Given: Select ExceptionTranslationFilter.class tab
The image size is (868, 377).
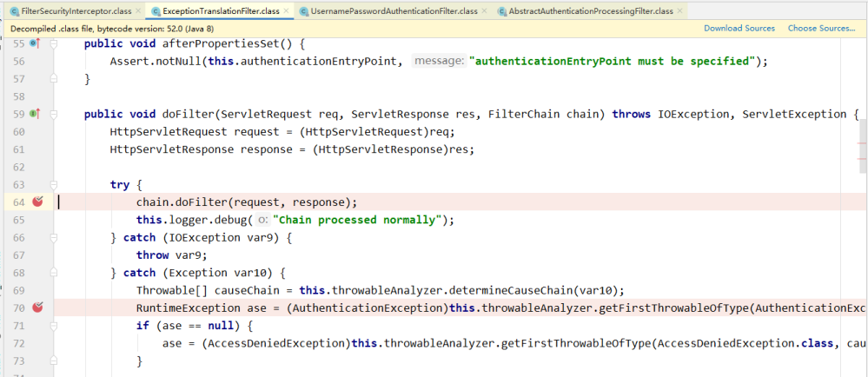Looking at the screenshot, I should click(x=219, y=10).
